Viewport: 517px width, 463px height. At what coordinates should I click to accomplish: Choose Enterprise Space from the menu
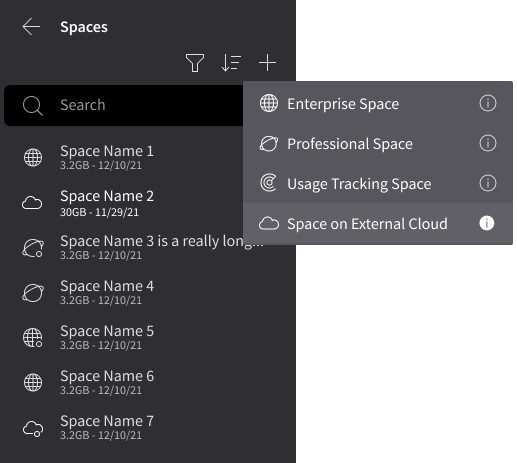click(378, 103)
